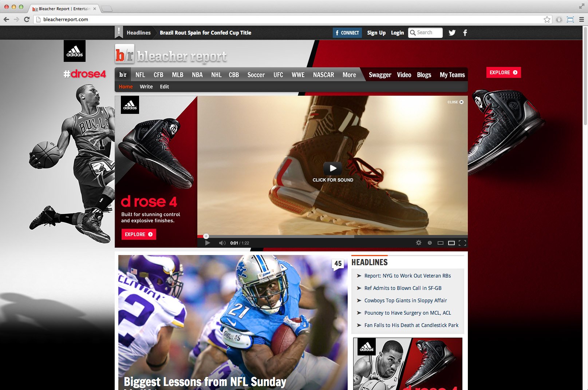Select the Write sub-navigation tab
Screen dimensions: 588x390
(146, 87)
